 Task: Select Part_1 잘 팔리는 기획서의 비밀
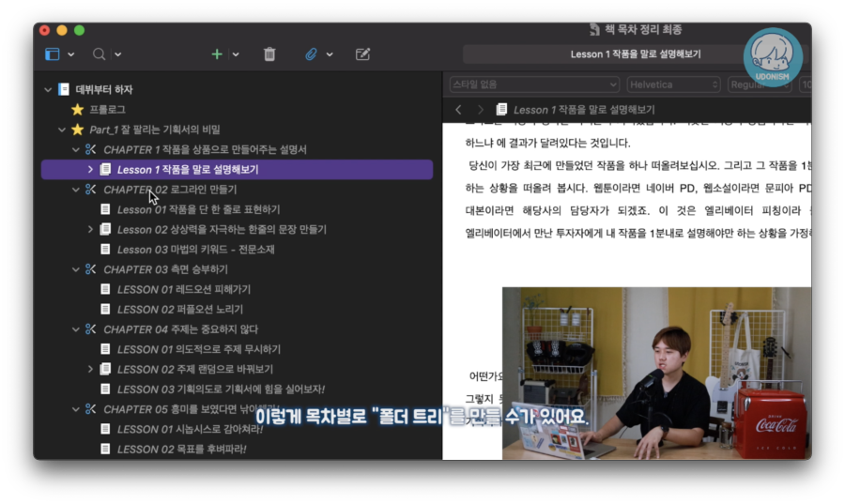[155, 130]
